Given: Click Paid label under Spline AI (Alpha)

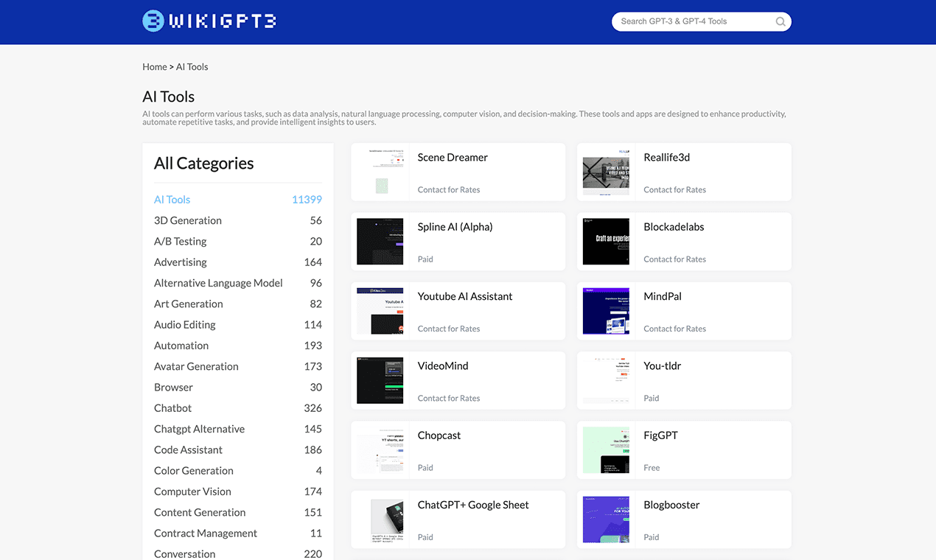Looking at the screenshot, I should click(x=425, y=259).
